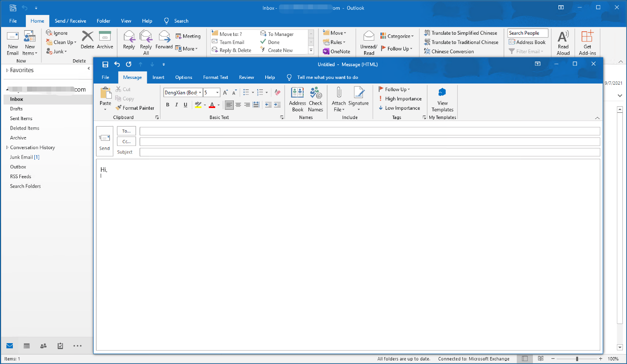The height and width of the screenshot is (364, 627).
Task: Click Attach File paperclip icon
Action: pos(339,93)
